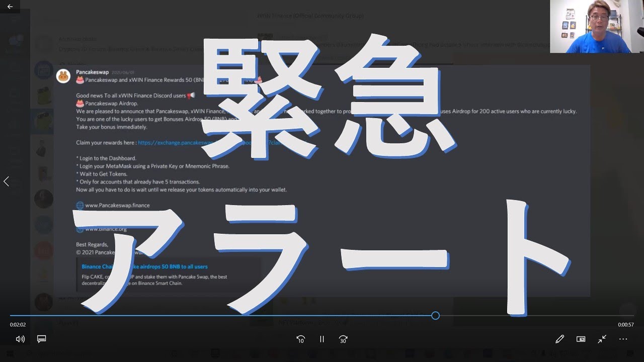This screenshot has width=644, height=362.
Task: Click the exchange.pancakeswap claim rewards link
Action: [x=171, y=143]
